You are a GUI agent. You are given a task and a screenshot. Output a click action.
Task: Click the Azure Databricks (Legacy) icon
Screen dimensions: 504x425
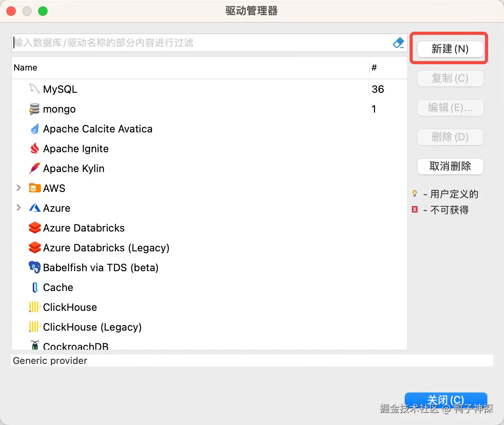pos(35,247)
